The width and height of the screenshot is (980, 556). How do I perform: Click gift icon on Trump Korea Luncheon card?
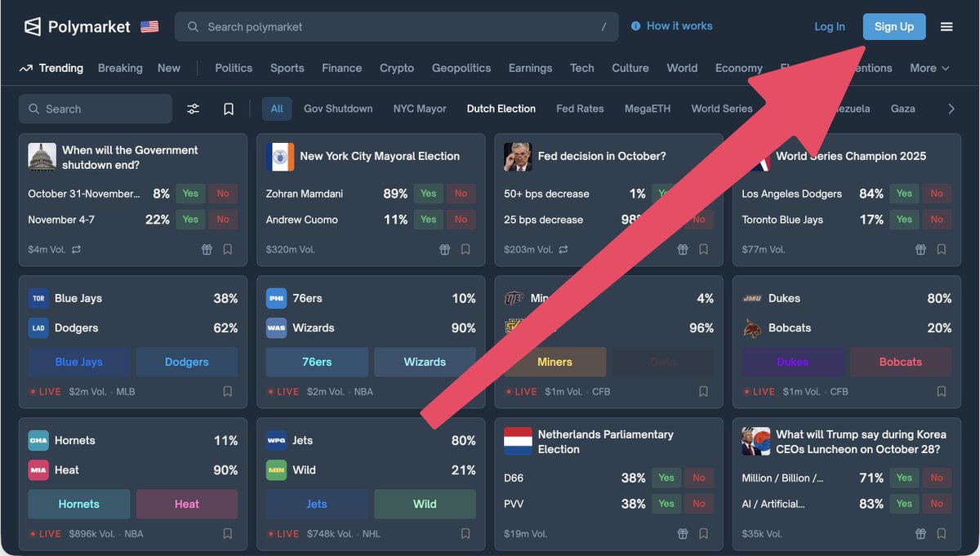(x=920, y=534)
